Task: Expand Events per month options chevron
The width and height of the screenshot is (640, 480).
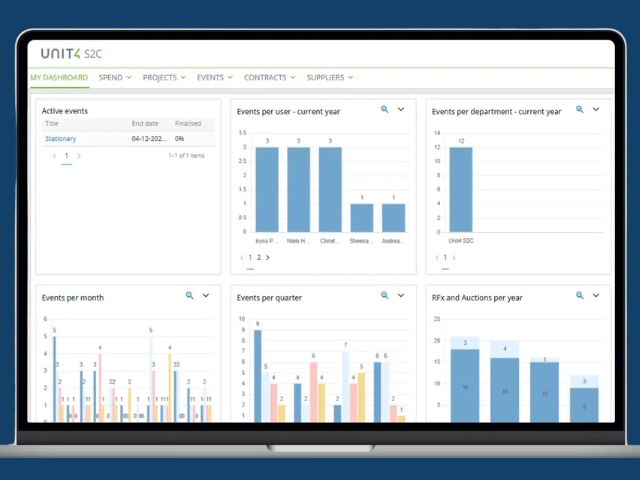Action: click(x=206, y=296)
